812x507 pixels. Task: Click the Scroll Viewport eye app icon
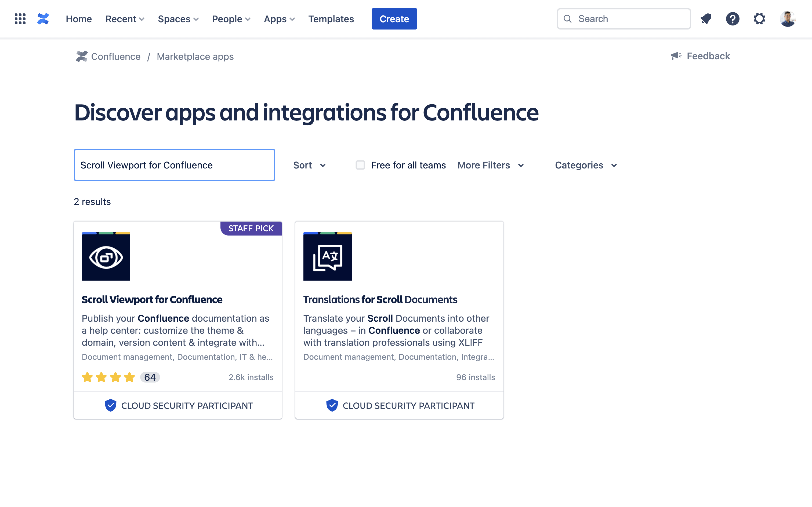pyautogui.click(x=106, y=256)
